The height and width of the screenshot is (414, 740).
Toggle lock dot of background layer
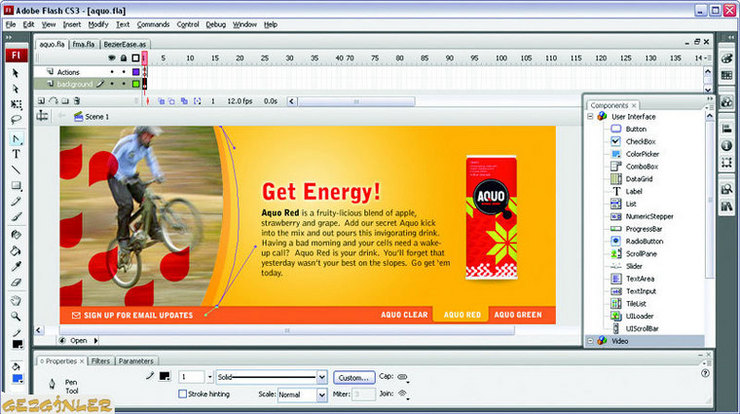pyautogui.click(x=124, y=84)
